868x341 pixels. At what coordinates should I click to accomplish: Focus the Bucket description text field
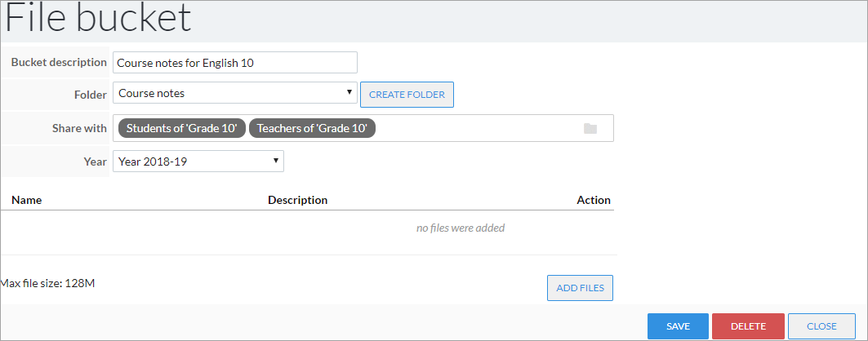234,63
